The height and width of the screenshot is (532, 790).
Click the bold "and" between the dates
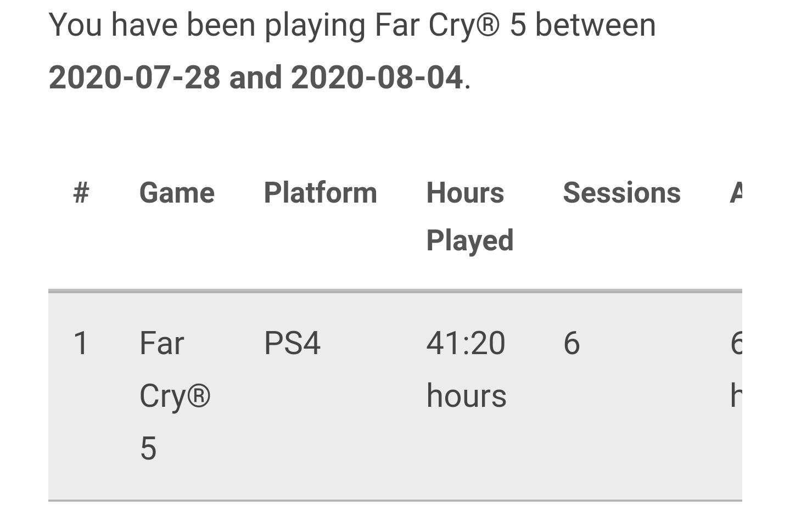coord(255,77)
